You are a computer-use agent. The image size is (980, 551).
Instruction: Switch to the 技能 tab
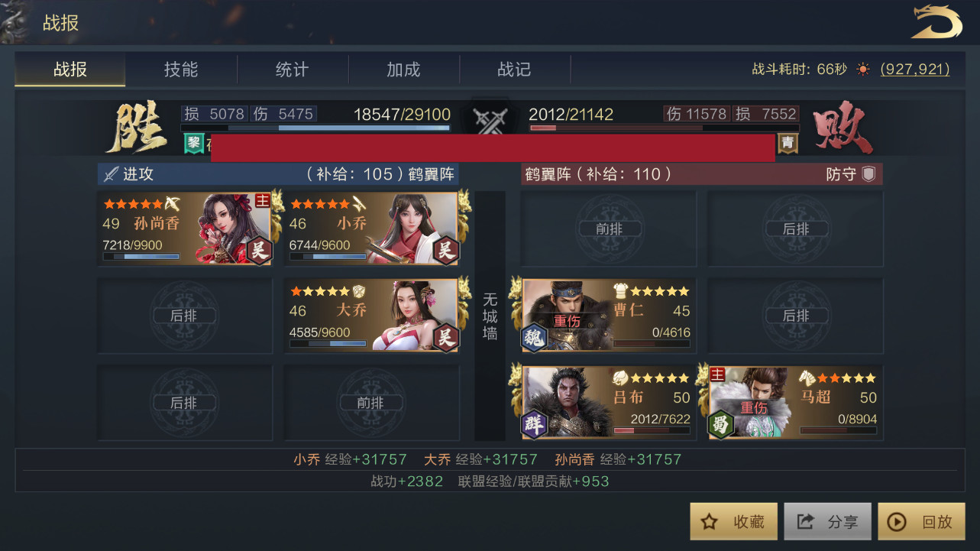click(x=181, y=70)
